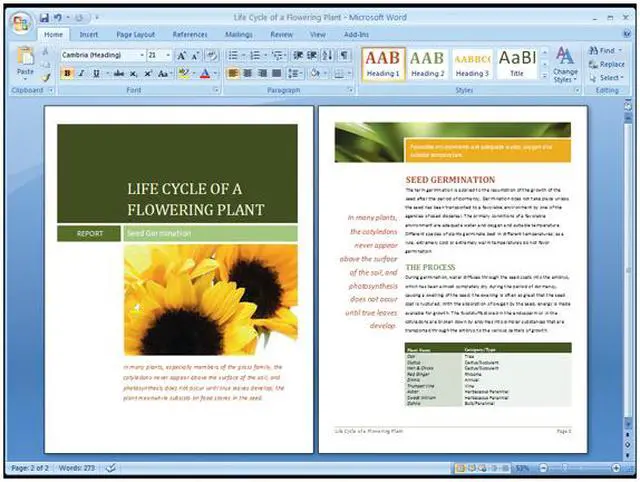Toggle Underline formatting
The image size is (640, 482).
click(95, 74)
